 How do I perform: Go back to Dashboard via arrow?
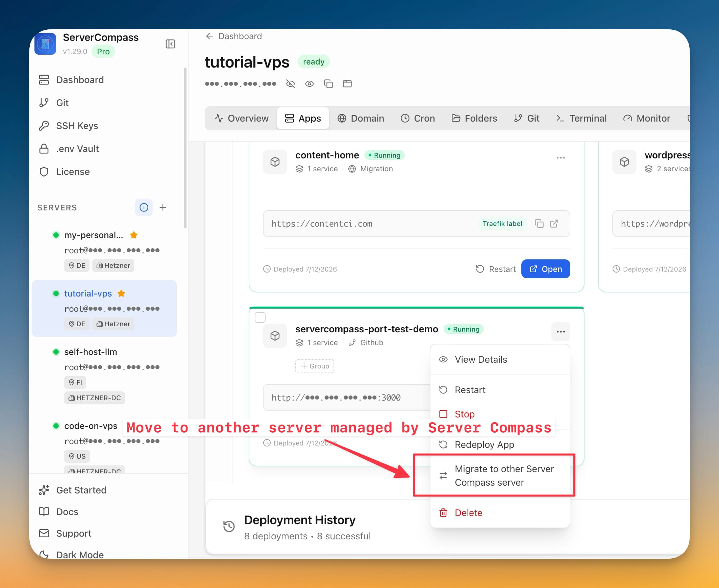pos(209,36)
